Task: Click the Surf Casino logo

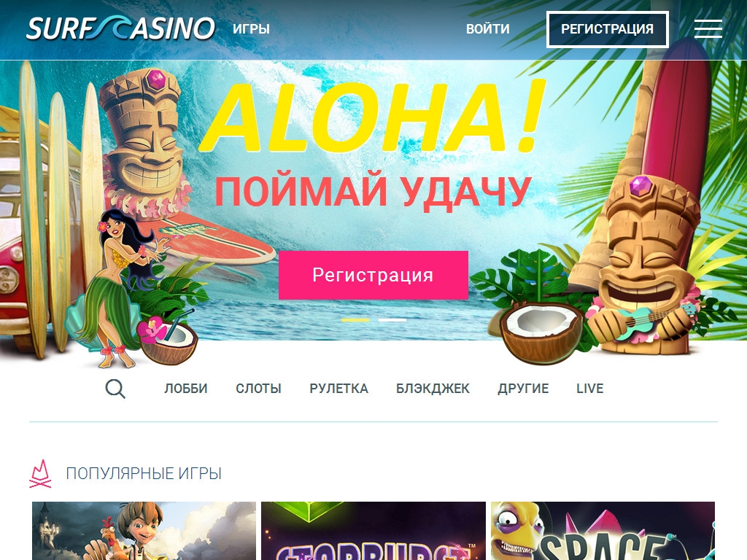Action: point(120,28)
